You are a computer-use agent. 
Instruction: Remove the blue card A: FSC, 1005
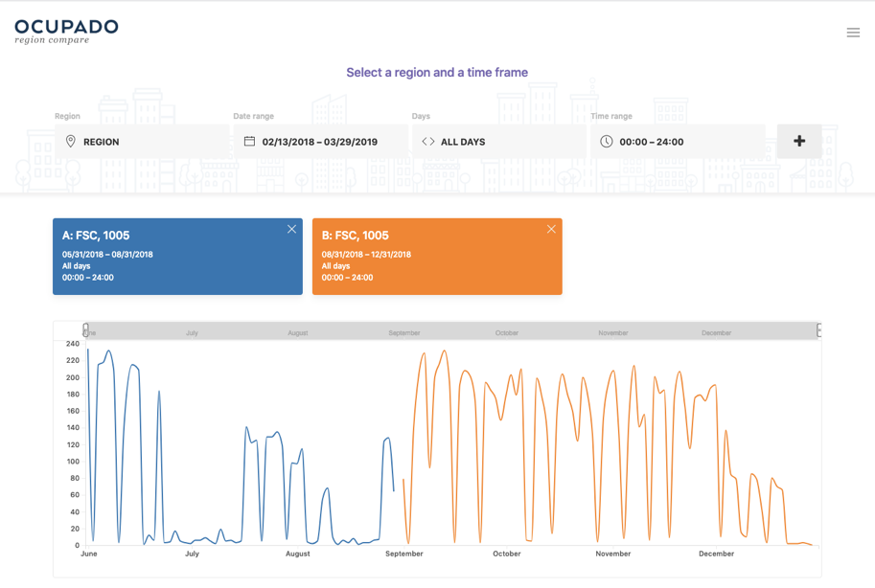[x=291, y=230]
